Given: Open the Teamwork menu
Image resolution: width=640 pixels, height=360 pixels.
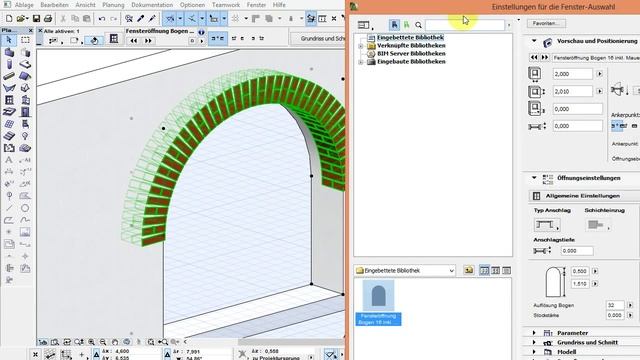Looking at the screenshot, I should [x=226, y=5].
